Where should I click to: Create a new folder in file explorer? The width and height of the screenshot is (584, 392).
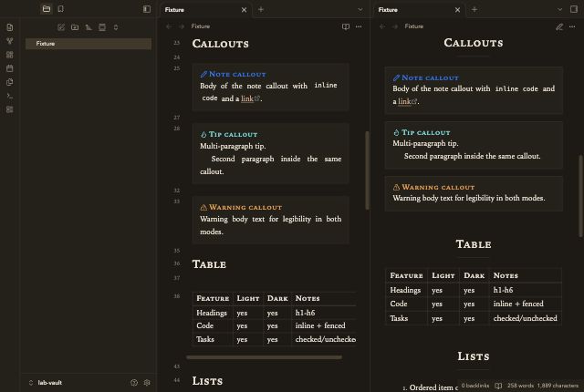(75, 27)
